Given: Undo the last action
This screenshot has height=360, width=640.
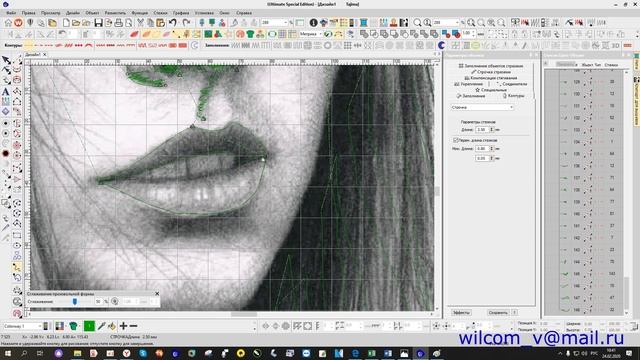Looking at the screenshot, I should (173, 23).
